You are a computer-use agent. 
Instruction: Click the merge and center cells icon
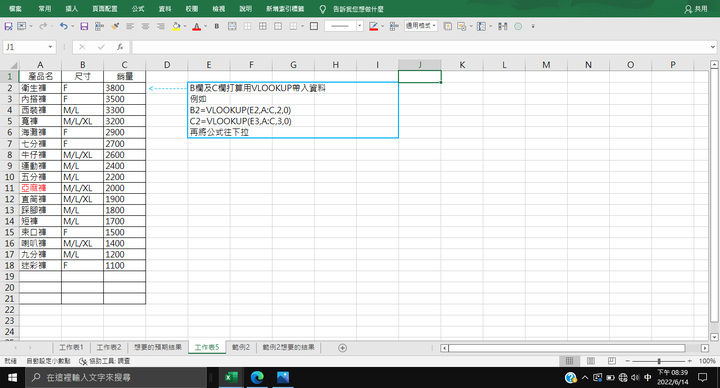click(x=232, y=26)
